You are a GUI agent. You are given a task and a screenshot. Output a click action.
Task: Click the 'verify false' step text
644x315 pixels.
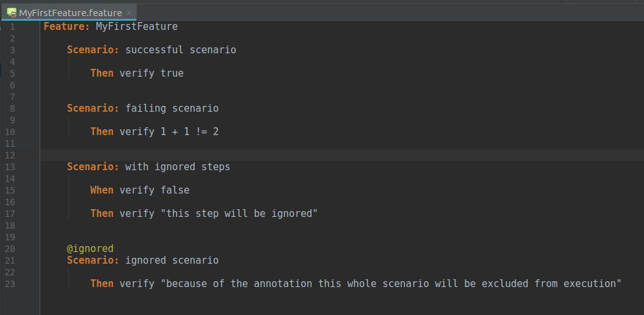pyautogui.click(x=155, y=190)
